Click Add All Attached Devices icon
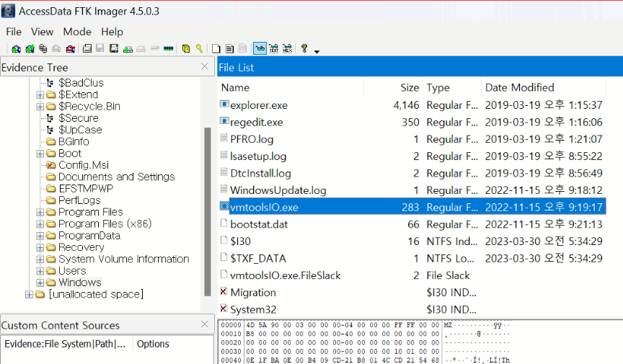The width and height of the screenshot is (623, 364). (x=30, y=49)
